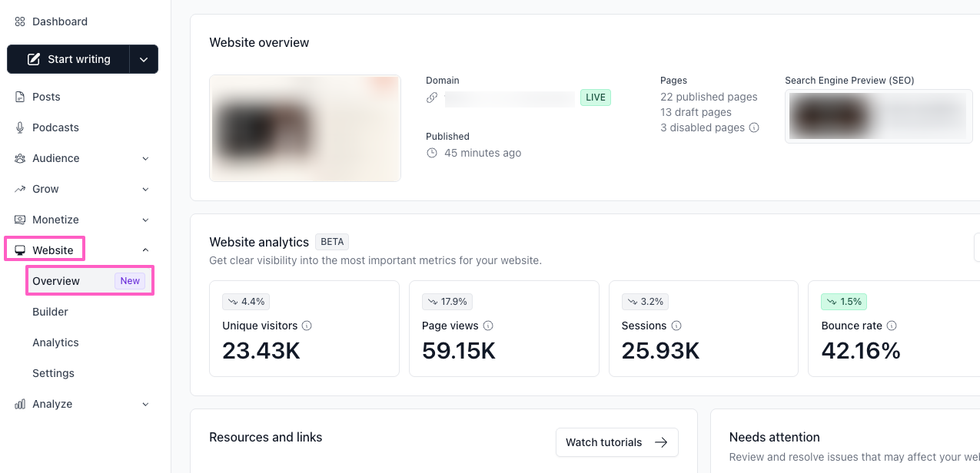The image size is (980, 473).
Task: Collapse the Website section chevron
Action: pyautogui.click(x=145, y=250)
